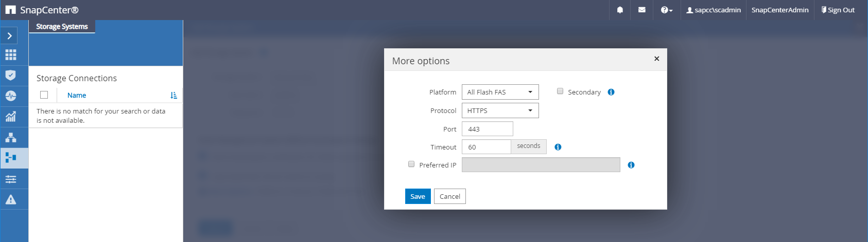The height and width of the screenshot is (242, 868).
Task: Click the Save button
Action: 418,196
